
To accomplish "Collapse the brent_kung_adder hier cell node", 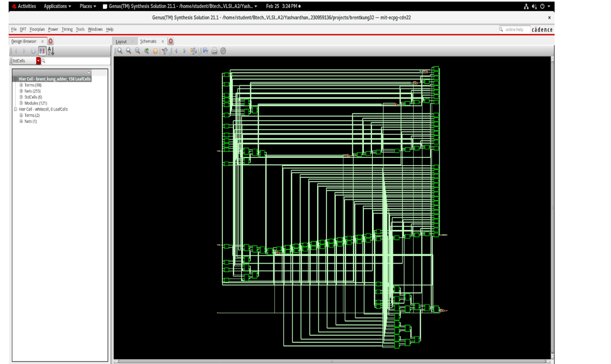I will point(15,79).
